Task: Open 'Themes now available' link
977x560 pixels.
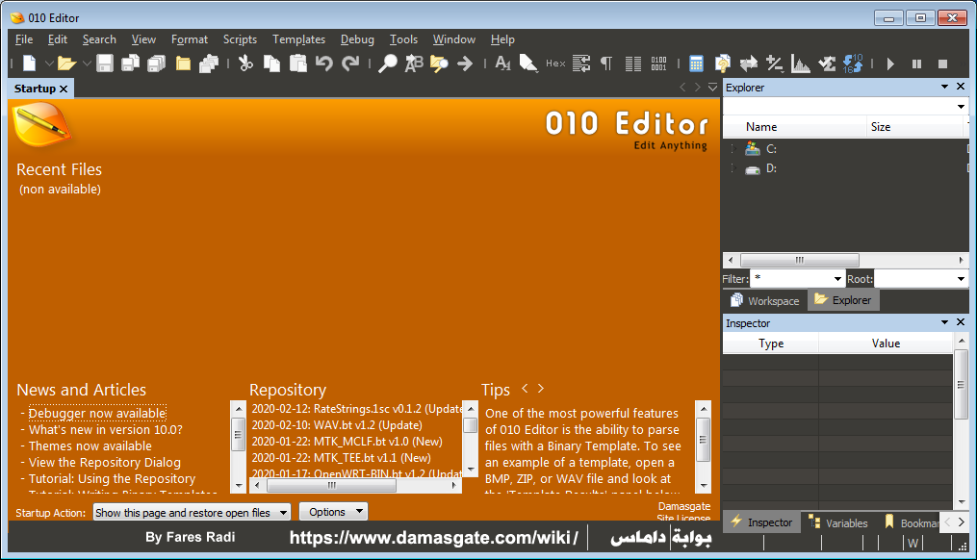Action: (x=90, y=446)
